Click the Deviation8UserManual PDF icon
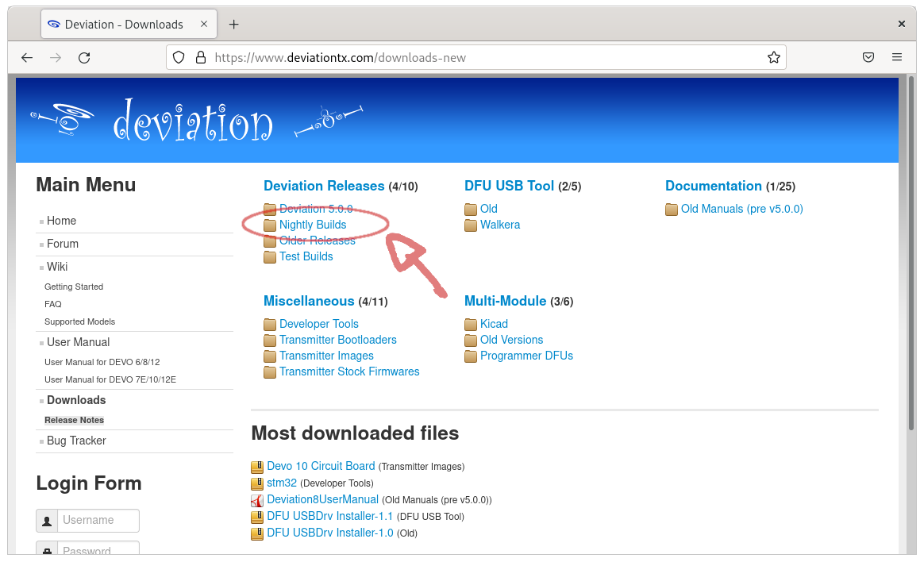 (x=257, y=501)
